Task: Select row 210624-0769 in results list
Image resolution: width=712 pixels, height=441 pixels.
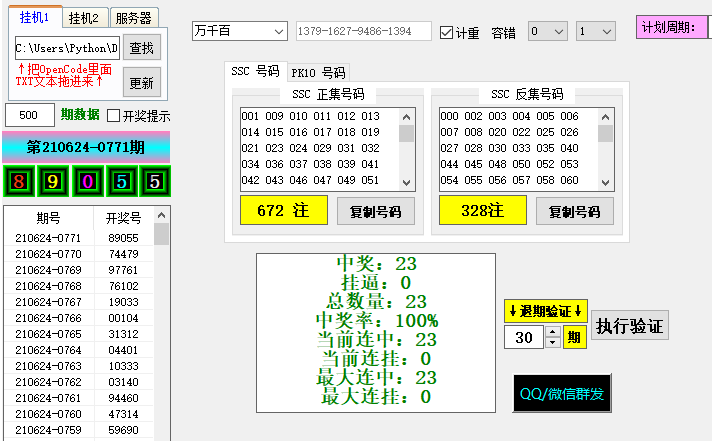Action: point(79,270)
